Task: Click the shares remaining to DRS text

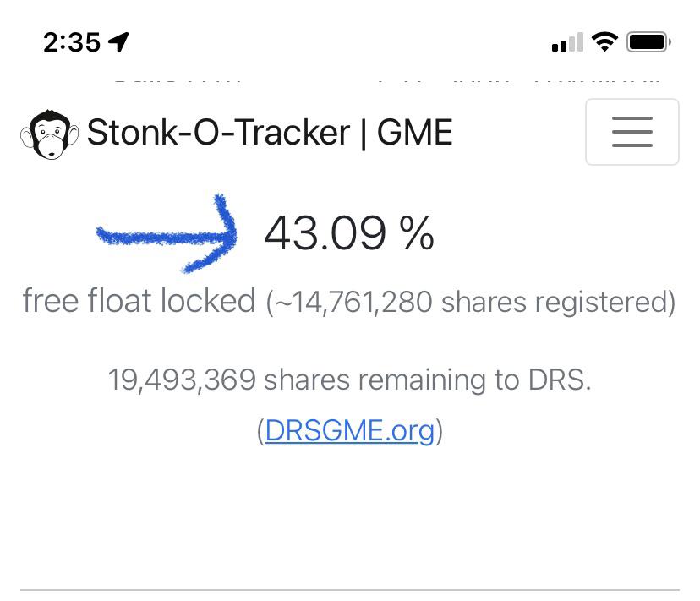Action: [349, 380]
